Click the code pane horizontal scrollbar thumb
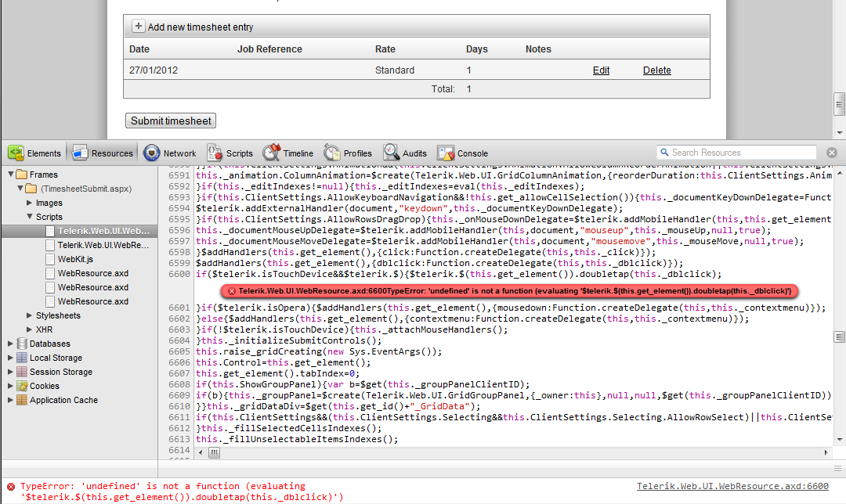The image size is (846, 504). pyautogui.click(x=214, y=453)
